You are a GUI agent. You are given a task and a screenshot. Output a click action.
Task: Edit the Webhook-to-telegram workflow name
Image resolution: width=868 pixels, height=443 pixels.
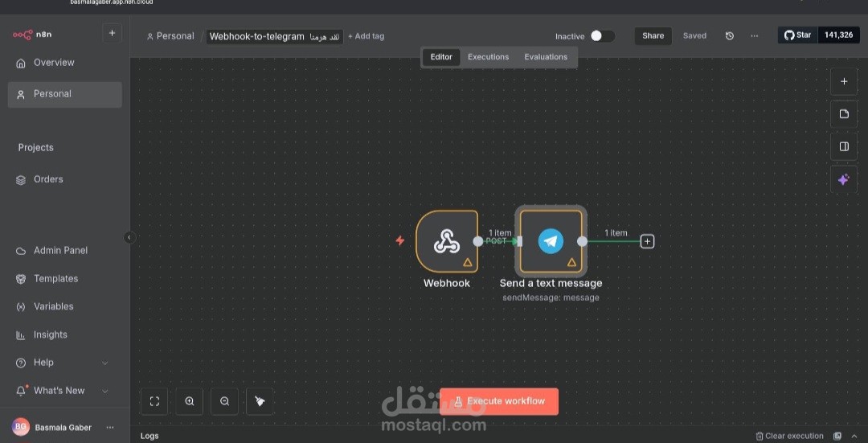coord(275,36)
